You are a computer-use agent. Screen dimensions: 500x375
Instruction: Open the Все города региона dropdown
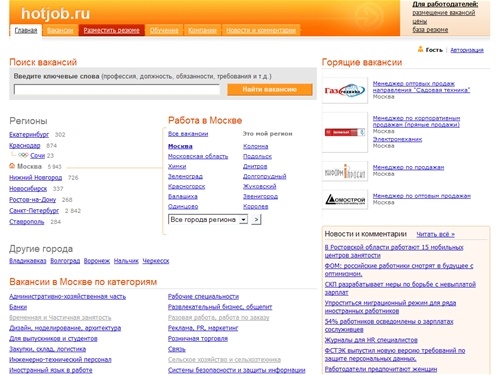208,220
